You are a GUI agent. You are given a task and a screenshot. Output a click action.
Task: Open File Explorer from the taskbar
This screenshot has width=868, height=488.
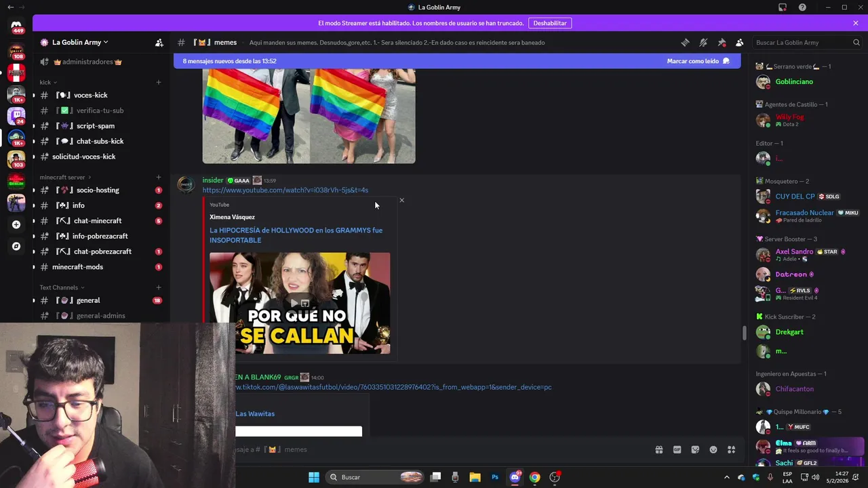tap(475, 477)
